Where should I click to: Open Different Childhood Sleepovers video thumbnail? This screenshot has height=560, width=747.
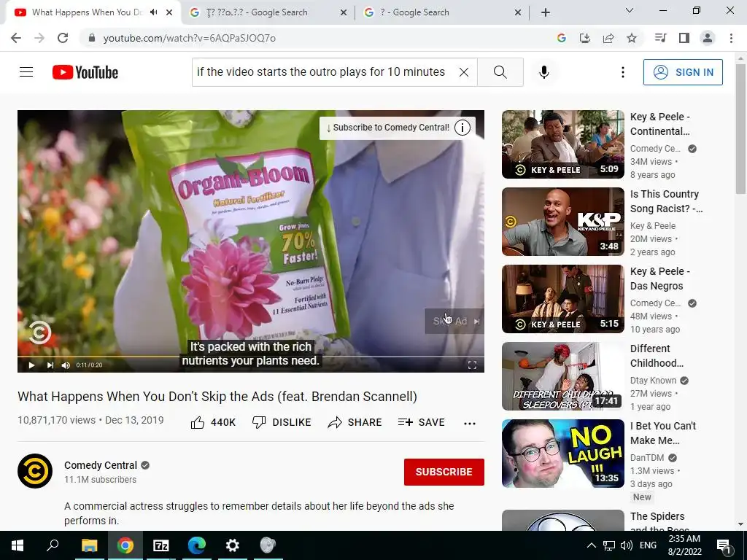pos(563,376)
